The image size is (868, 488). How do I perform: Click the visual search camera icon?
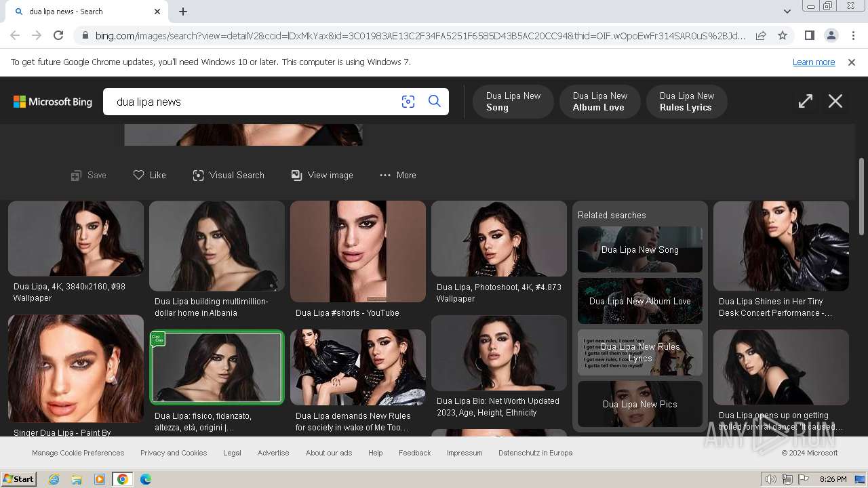tap(408, 102)
